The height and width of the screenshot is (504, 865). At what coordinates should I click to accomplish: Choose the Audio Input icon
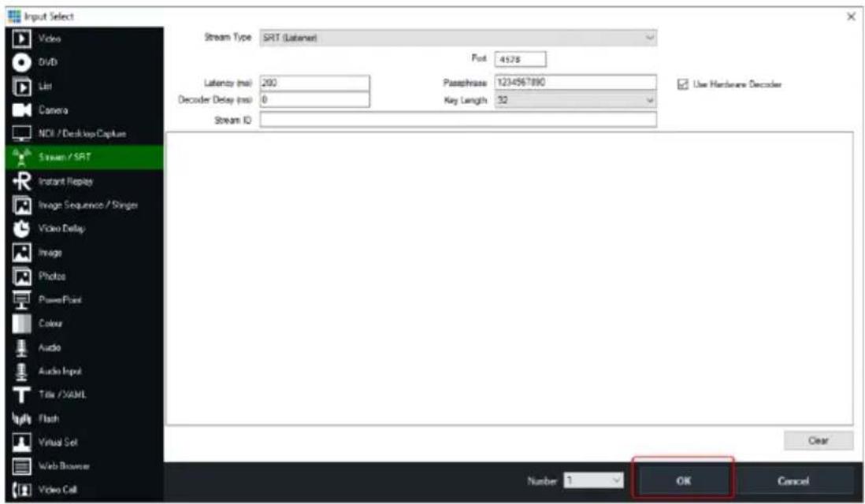21,371
